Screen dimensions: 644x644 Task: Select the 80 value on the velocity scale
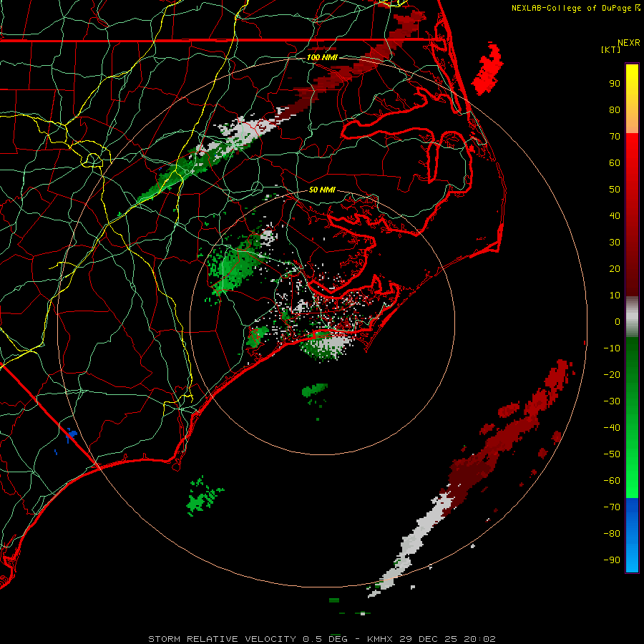tap(615, 109)
